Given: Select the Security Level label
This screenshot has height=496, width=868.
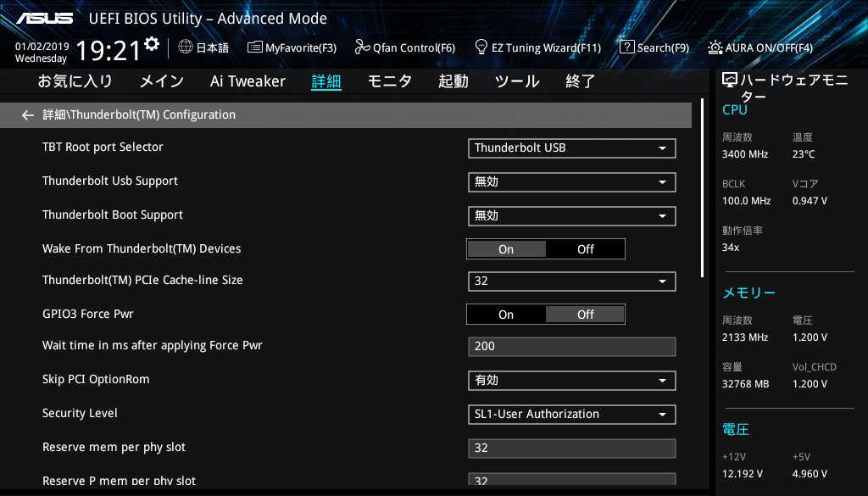Looking at the screenshot, I should point(81,413).
